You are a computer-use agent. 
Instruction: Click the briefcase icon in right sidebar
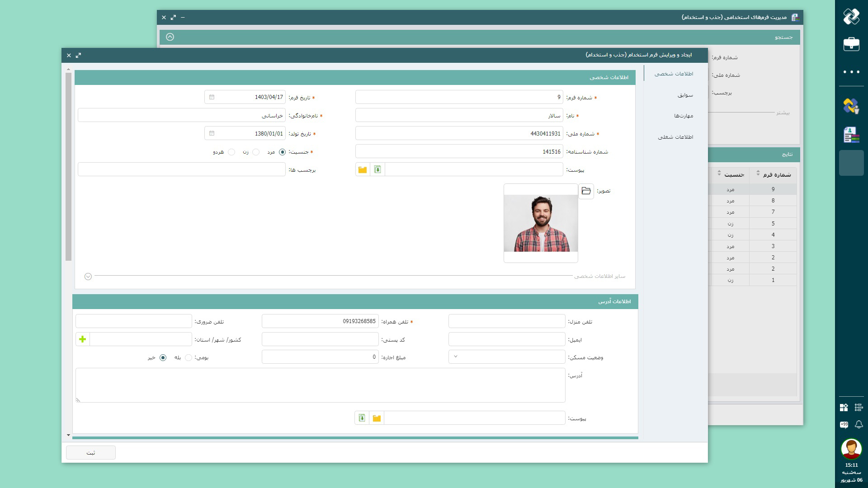[x=851, y=44]
